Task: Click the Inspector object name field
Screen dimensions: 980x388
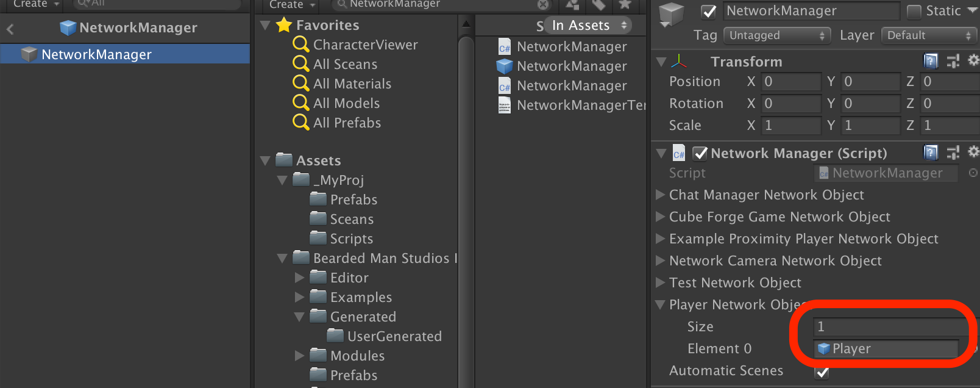Action: pos(812,11)
